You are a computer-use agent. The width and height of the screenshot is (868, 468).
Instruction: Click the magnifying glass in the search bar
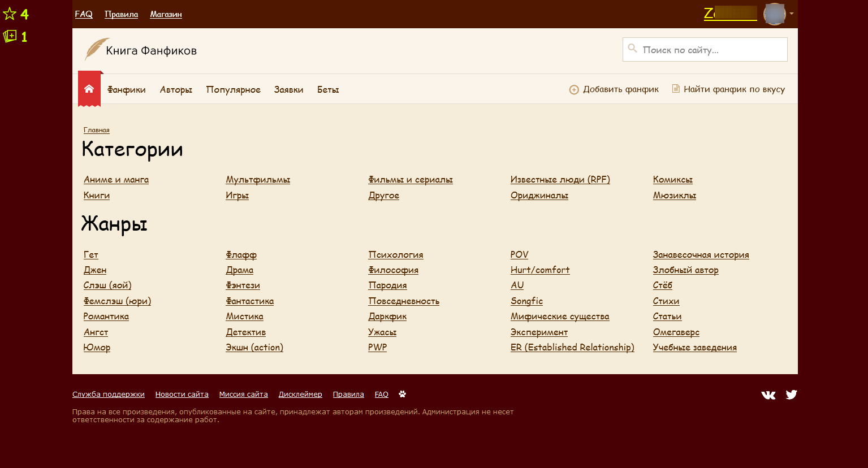click(x=633, y=49)
